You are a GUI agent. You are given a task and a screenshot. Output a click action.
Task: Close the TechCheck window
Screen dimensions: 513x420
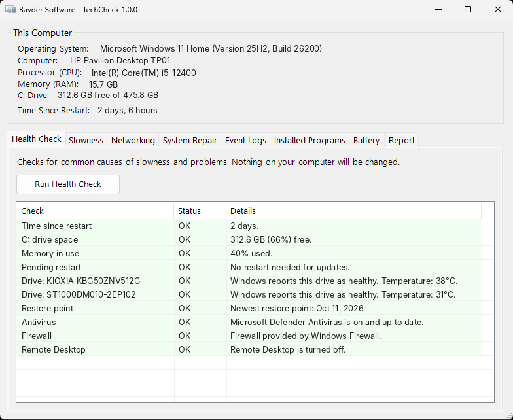(497, 9)
